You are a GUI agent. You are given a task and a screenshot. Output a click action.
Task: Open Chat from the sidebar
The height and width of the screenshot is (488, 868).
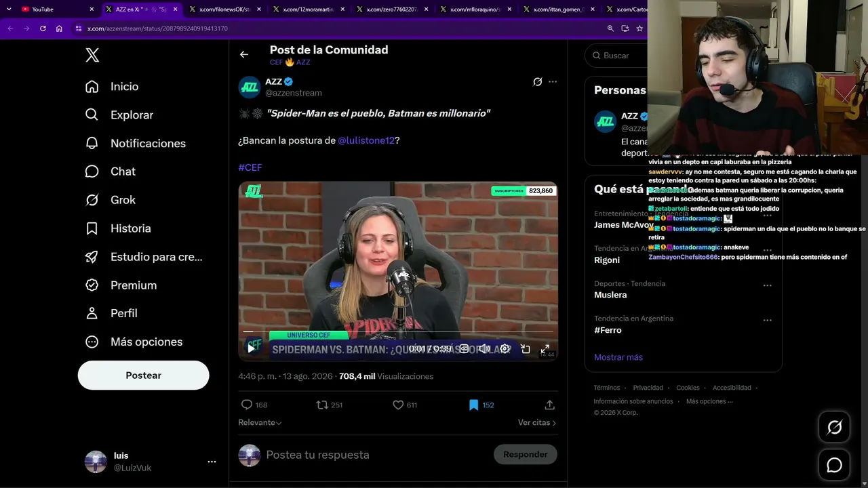111,171
